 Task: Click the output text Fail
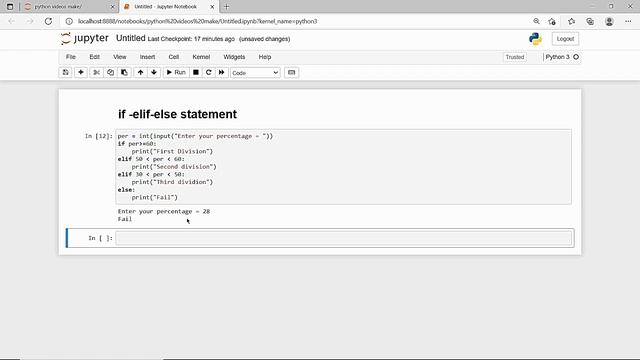tap(125, 219)
